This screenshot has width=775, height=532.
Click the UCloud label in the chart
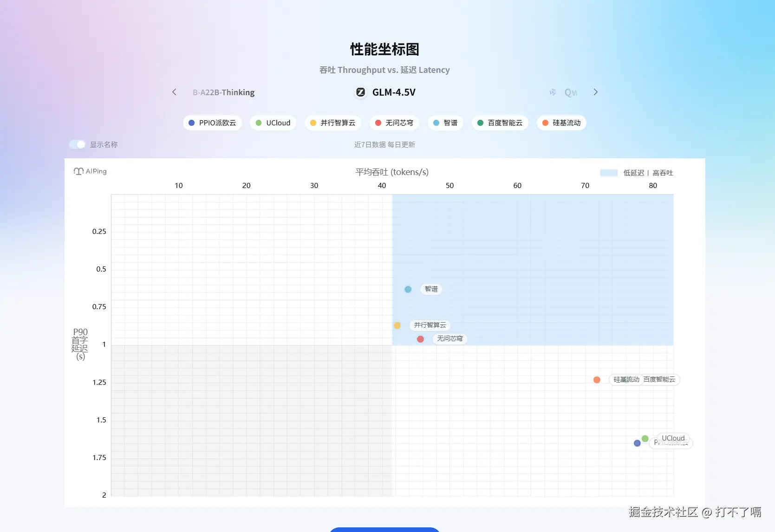[x=673, y=438]
